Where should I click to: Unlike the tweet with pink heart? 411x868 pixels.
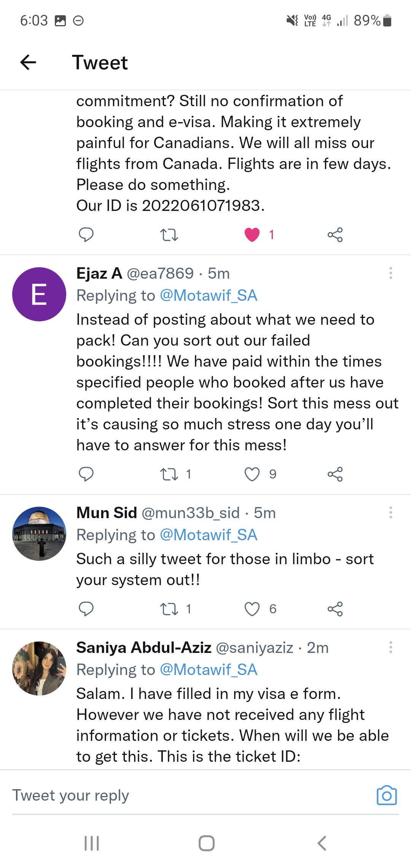click(252, 235)
